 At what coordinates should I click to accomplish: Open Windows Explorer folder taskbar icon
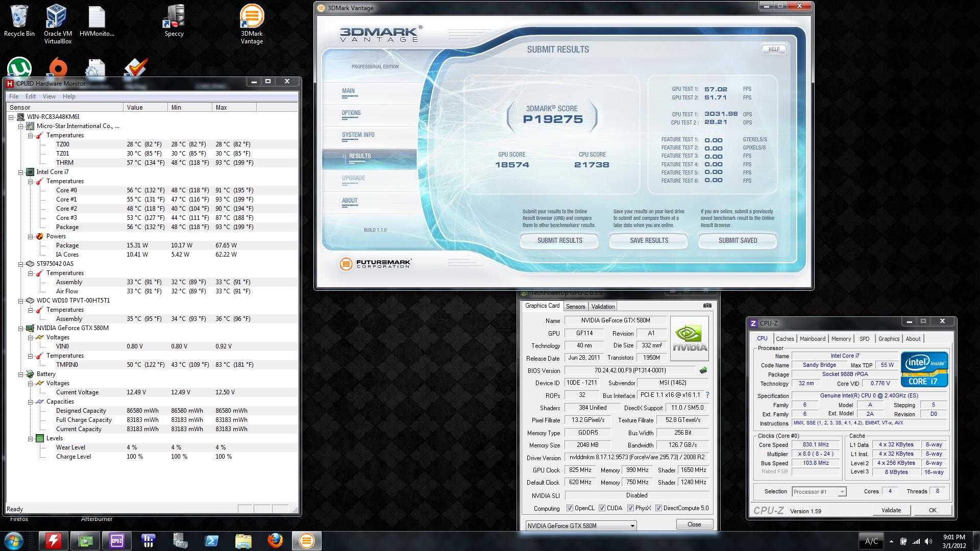[243, 541]
